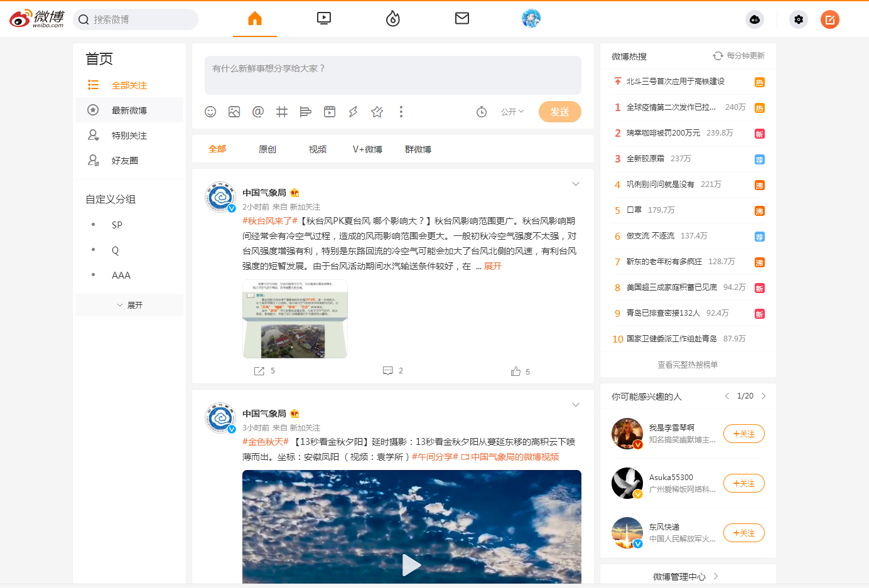Expand the custom groups list (展开)
Screen dimensions: 869x588
(129, 305)
